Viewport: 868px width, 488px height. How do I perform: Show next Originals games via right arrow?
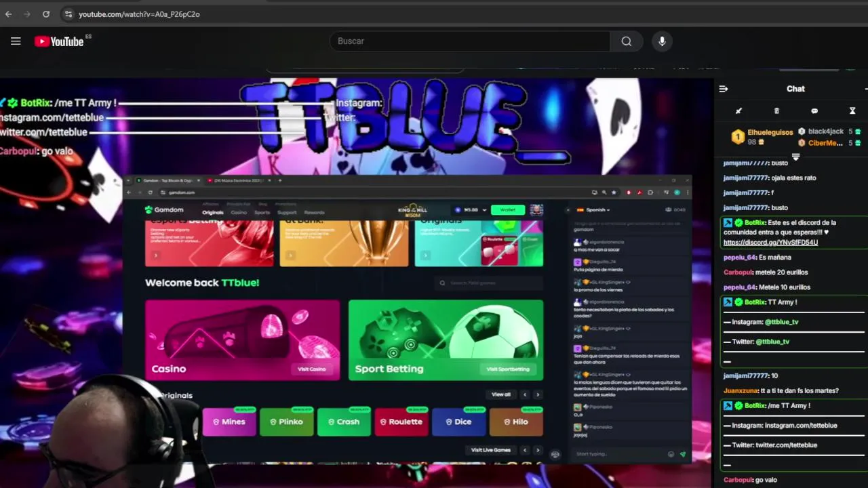[538, 394]
